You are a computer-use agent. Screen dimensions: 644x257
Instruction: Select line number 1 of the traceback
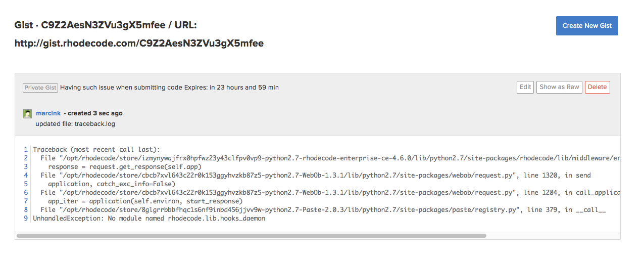(x=25, y=150)
